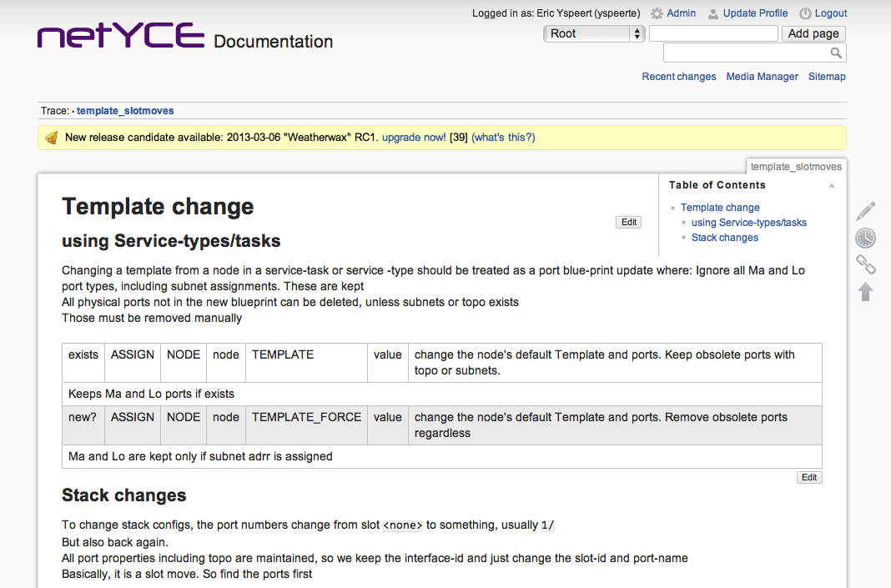Show backlinks via chain link icon

point(866,265)
